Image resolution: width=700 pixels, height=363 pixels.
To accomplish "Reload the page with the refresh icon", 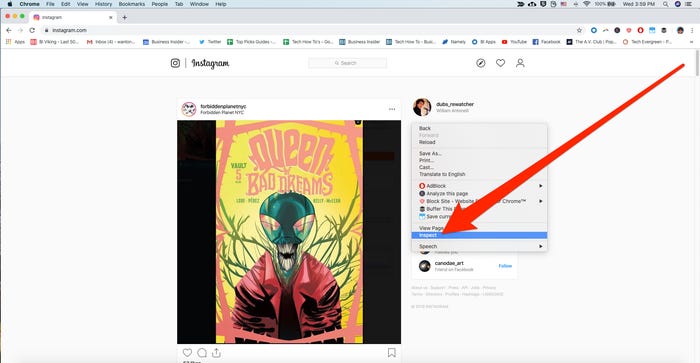I will (32, 30).
